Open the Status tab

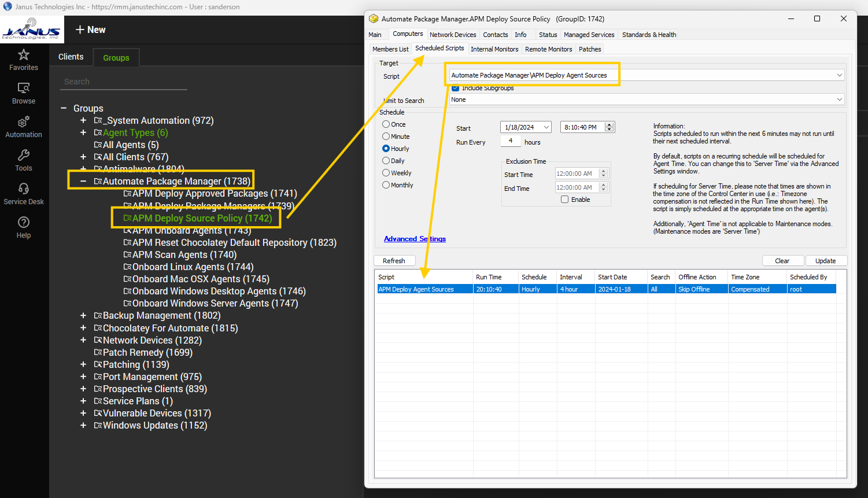tap(548, 35)
